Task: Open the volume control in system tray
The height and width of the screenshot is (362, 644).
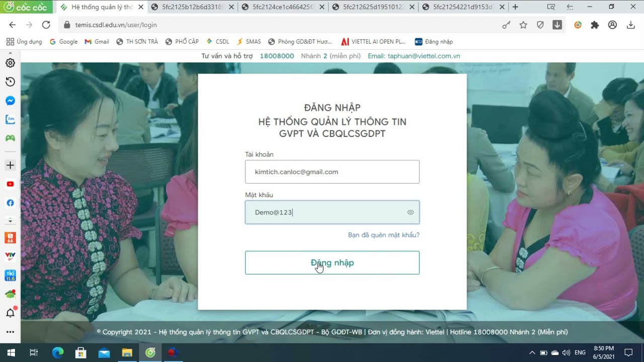Action: 566,352
